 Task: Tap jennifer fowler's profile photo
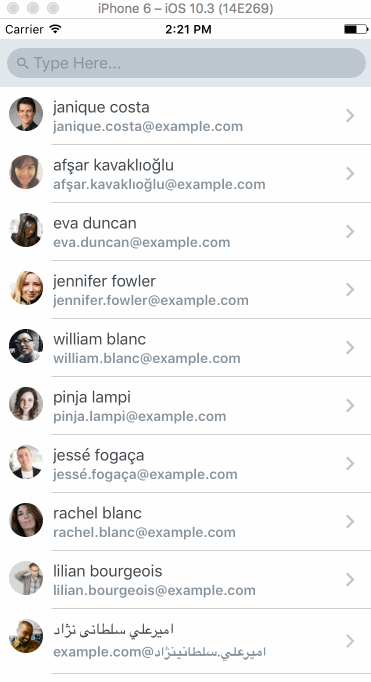pyautogui.click(x=26, y=288)
